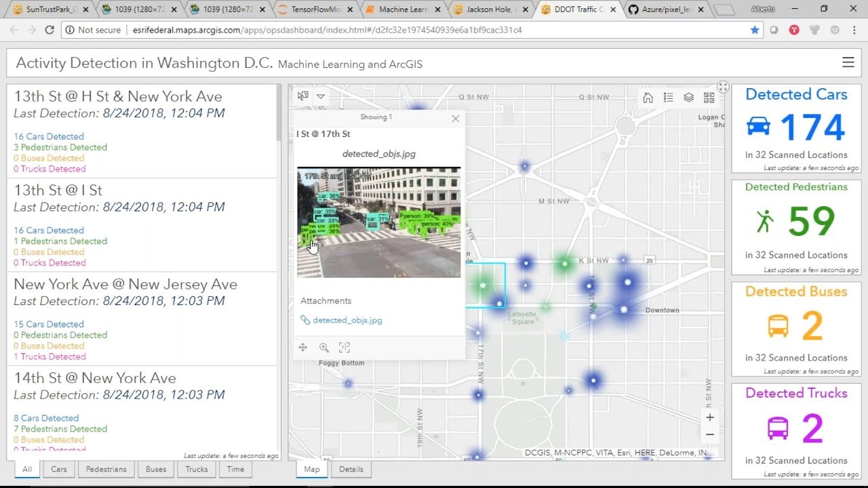Open the map legend list icon
The height and width of the screenshot is (488, 868).
click(x=668, y=98)
